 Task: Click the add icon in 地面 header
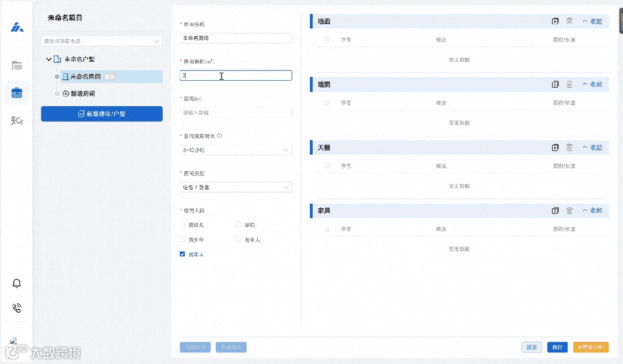pos(555,21)
